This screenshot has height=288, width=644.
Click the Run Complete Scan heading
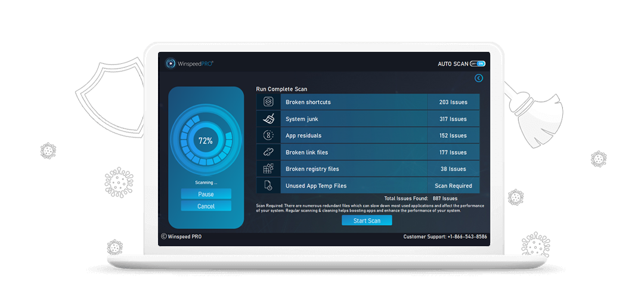281,89
